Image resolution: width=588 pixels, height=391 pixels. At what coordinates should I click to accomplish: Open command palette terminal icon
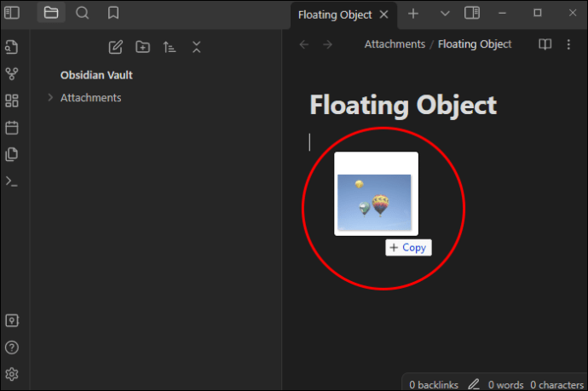point(12,181)
